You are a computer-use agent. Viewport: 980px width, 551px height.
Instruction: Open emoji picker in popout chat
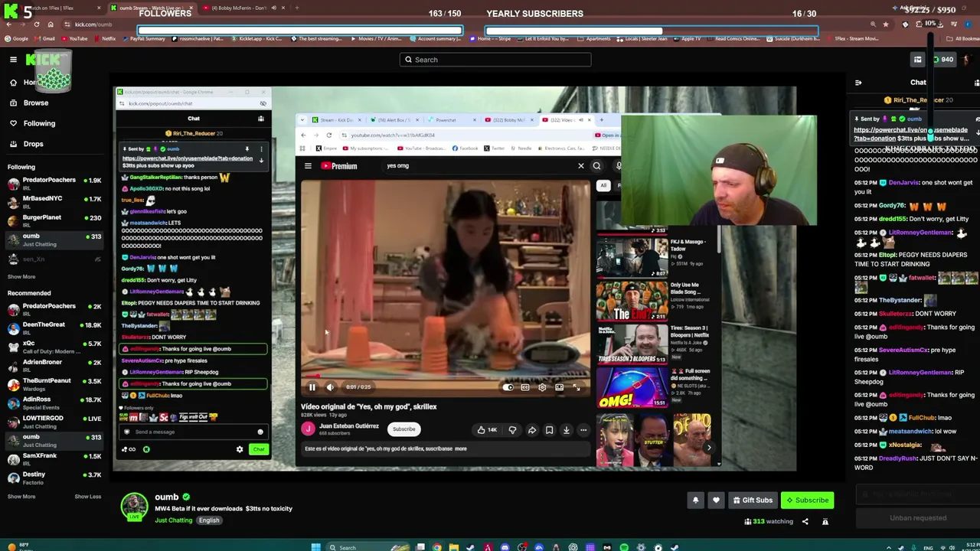pyautogui.click(x=260, y=432)
